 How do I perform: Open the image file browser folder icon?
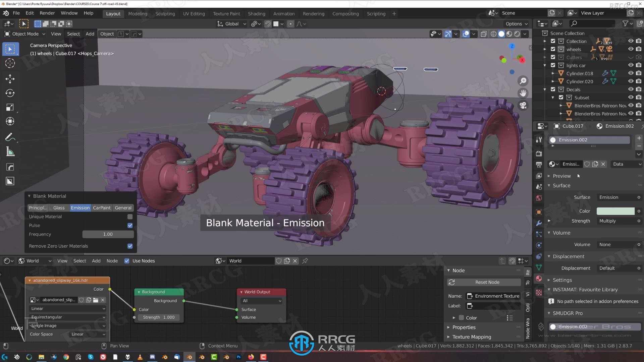point(96,300)
